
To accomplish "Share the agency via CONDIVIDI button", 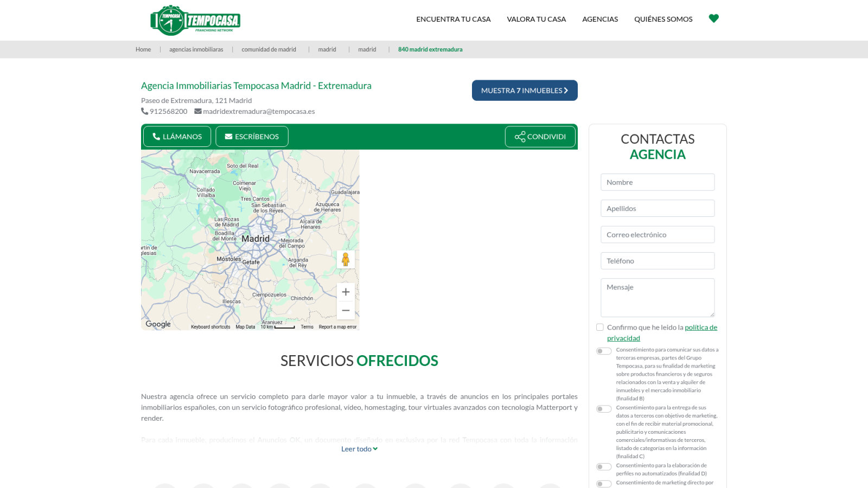I will (x=540, y=137).
